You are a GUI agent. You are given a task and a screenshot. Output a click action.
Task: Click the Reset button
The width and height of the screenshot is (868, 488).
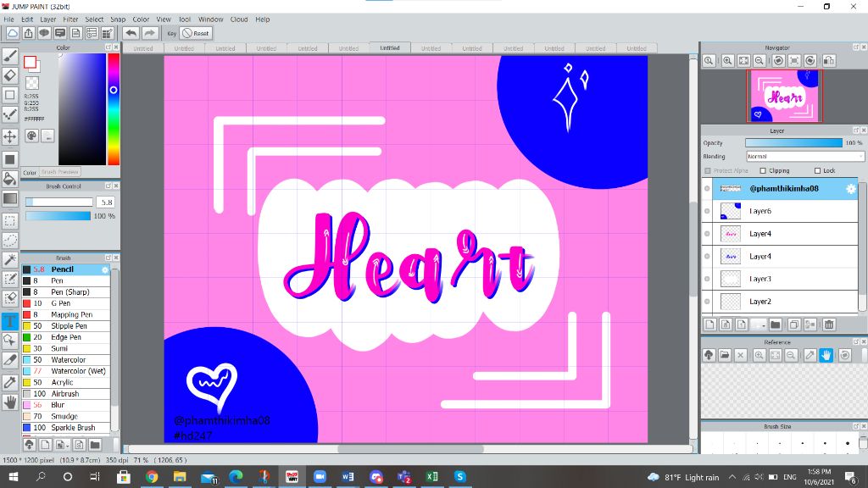point(196,33)
